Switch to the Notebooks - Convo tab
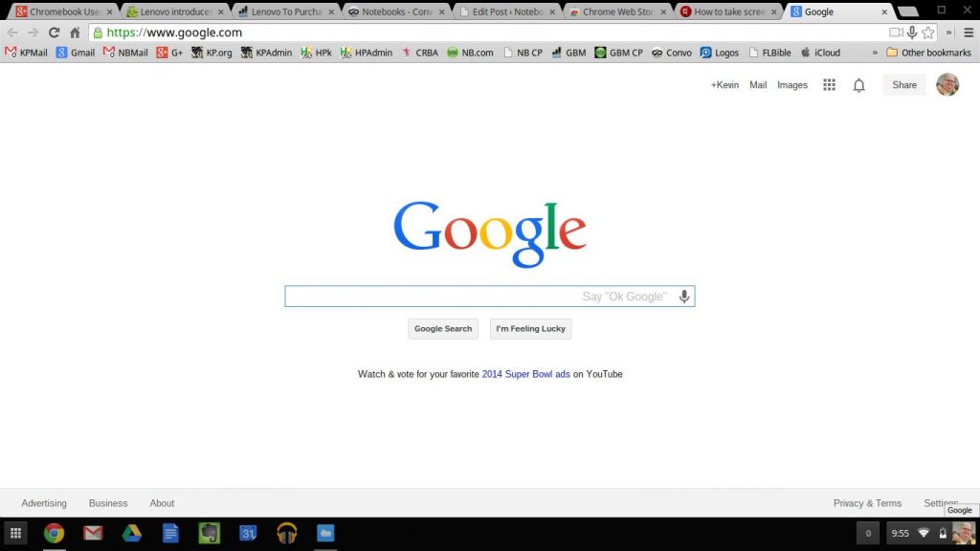This screenshot has width=980, height=551. pyautogui.click(x=394, y=11)
